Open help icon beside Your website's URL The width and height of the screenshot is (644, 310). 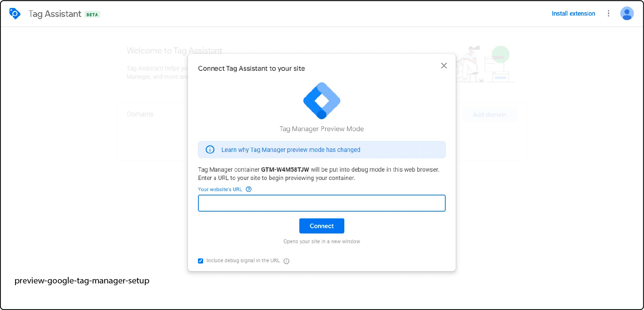(x=249, y=189)
